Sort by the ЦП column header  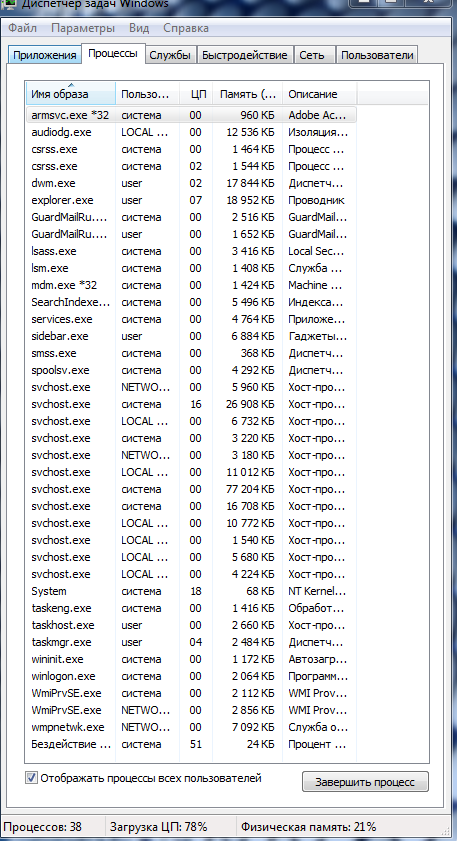196,94
